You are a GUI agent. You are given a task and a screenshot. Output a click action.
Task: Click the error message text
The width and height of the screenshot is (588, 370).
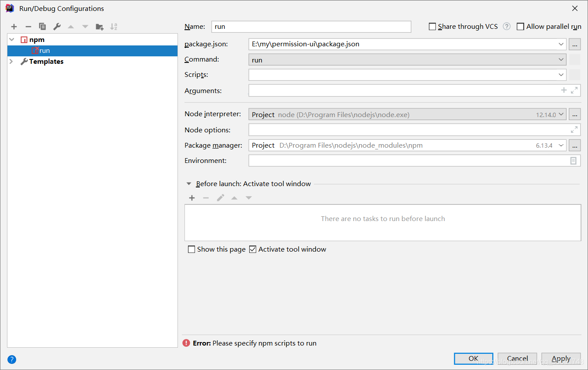[x=254, y=343]
